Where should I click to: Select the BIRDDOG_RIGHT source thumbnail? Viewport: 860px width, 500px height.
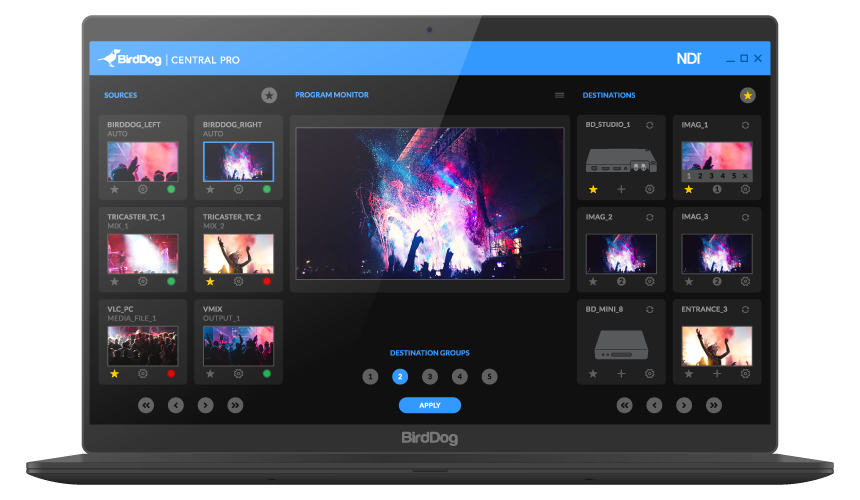238,161
